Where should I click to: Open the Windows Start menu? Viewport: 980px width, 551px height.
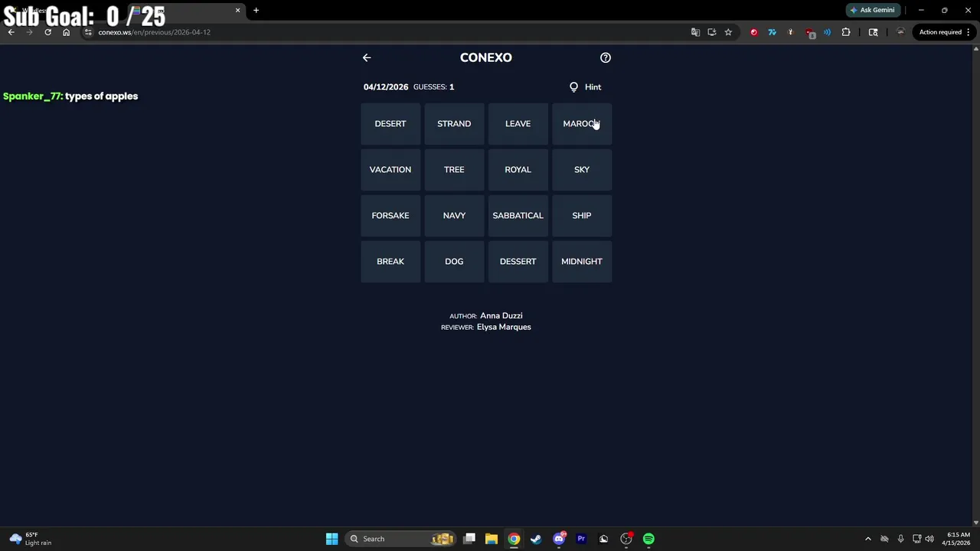pyautogui.click(x=332, y=539)
